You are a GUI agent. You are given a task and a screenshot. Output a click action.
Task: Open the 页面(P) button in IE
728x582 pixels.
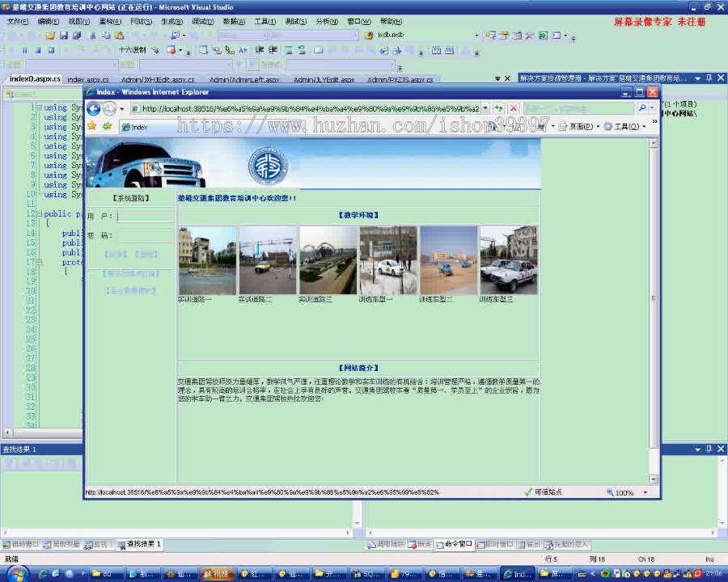(579, 126)
